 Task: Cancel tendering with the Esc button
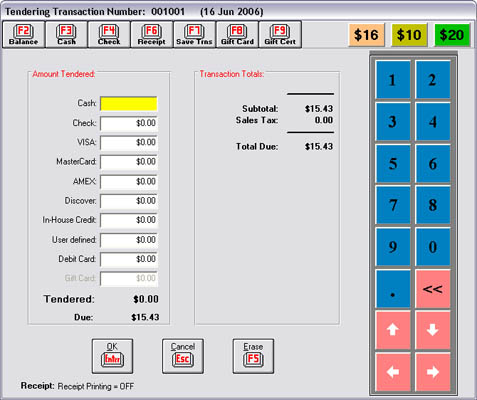tap(183, 356)
